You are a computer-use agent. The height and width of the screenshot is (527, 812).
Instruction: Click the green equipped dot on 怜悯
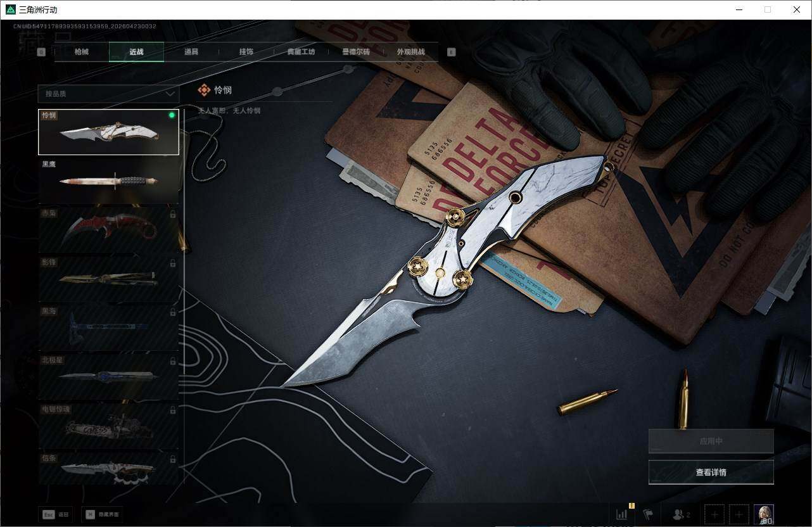coord(172,115)
